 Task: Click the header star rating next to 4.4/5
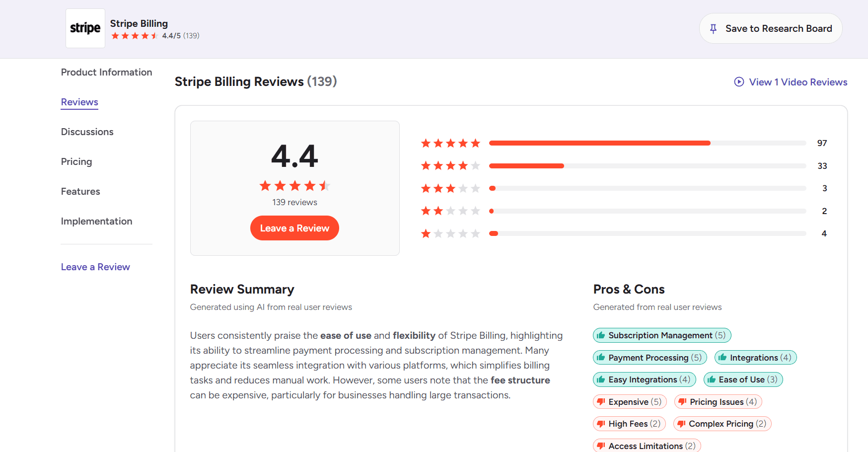click(135, 36)
